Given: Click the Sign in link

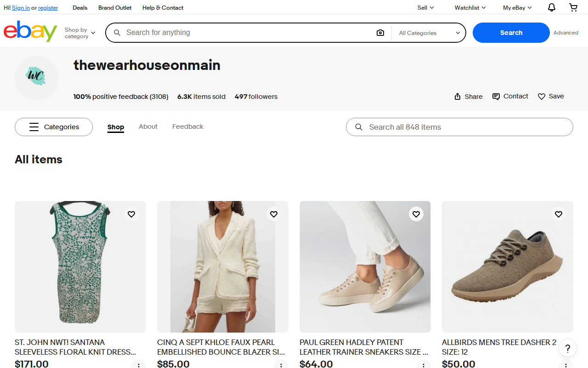Looking at the screenshot, I should click(x=21, y=8).
